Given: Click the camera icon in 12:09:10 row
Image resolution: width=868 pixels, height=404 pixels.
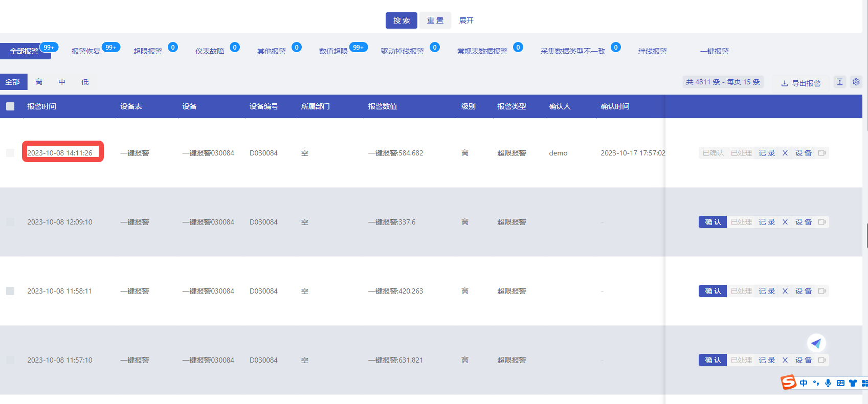Looking at the screenshot, I should click(822, 222).
